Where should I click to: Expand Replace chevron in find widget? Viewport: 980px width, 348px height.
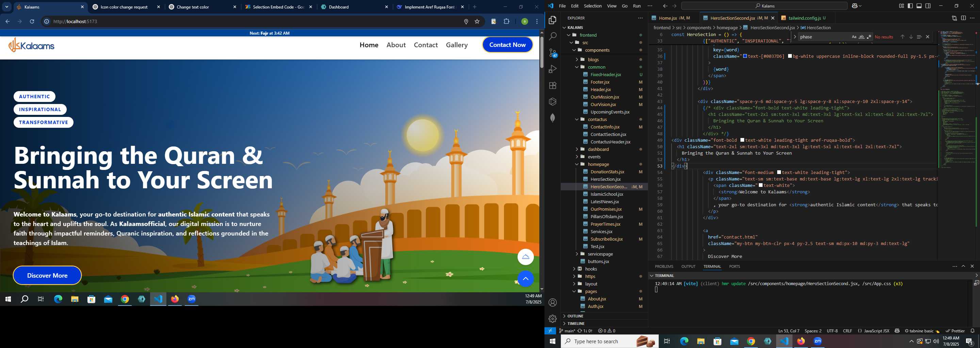coord(795,37)
